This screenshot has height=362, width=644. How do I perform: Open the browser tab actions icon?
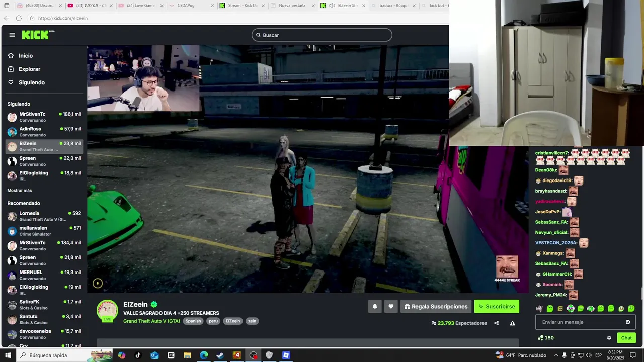pos(7,6)
